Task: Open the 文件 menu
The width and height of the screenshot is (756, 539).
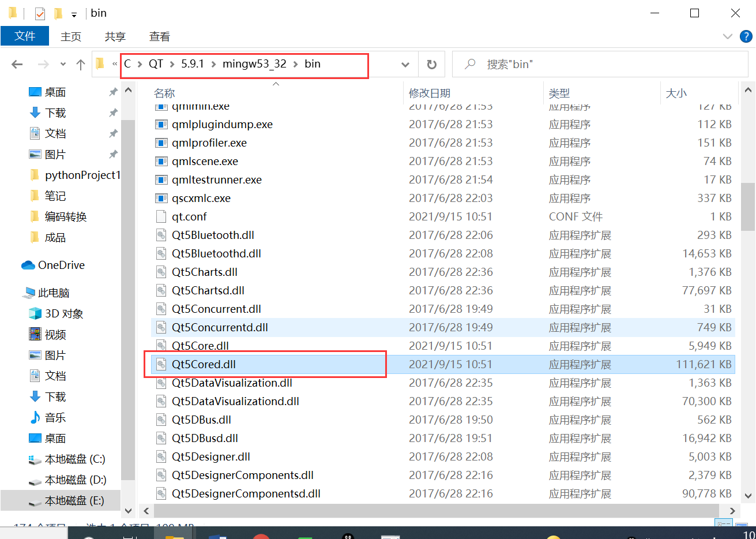Action: click(25, 36)
